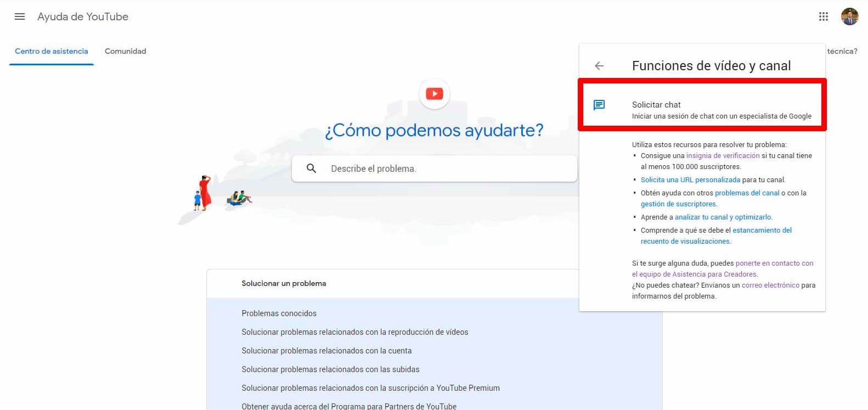Open gestión de suscriptores link
Screen dimensions: 868x410
(x=678, y=204)
